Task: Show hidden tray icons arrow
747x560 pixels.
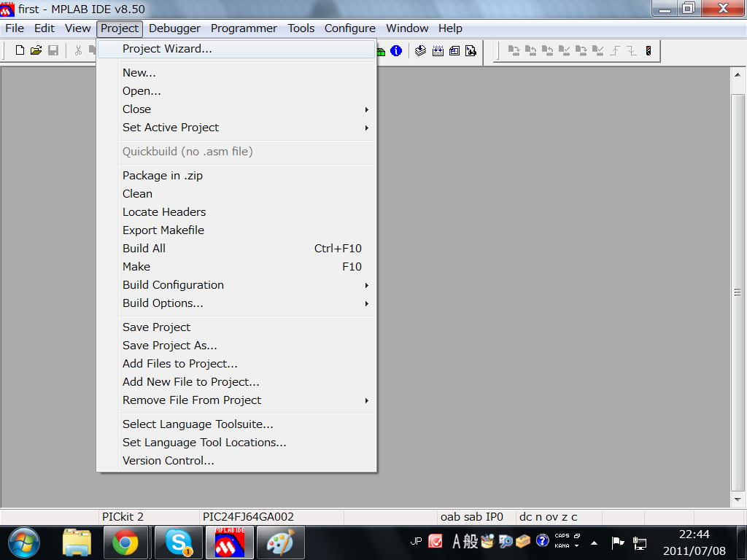Action: point(594,542)
